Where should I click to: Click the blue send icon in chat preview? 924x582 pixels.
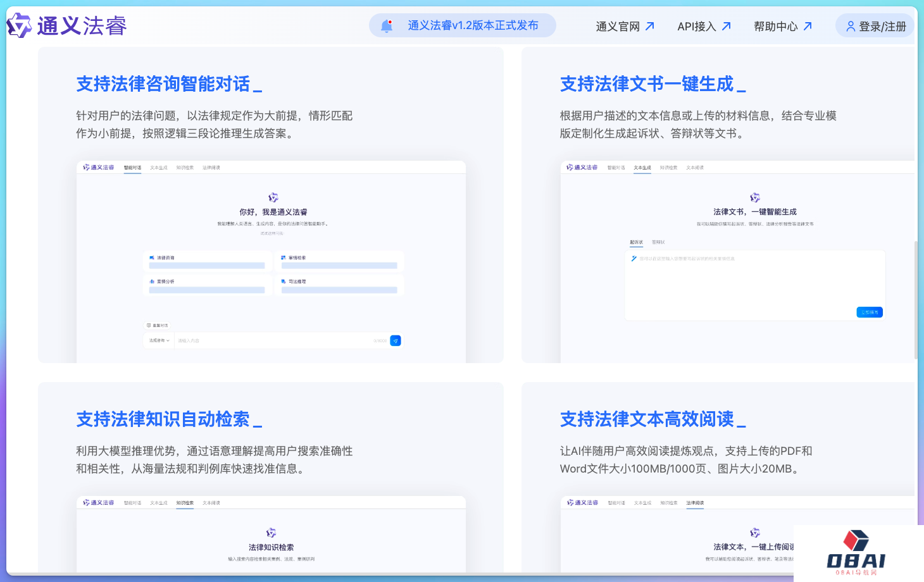396,341
